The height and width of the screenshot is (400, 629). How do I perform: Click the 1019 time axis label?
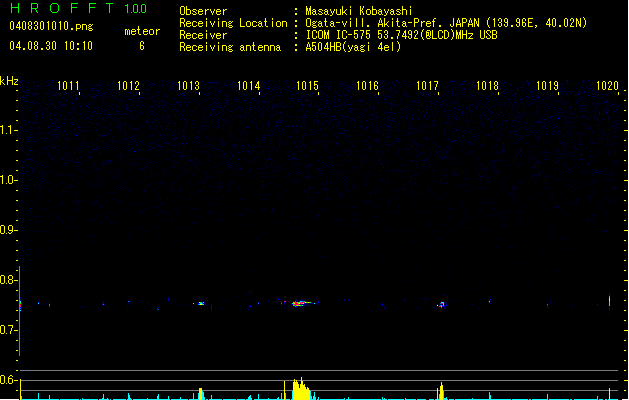547,86
